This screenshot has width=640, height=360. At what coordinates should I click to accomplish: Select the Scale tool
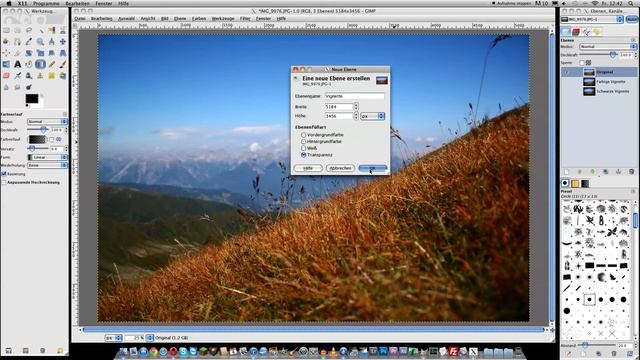(x=40, y=53)
